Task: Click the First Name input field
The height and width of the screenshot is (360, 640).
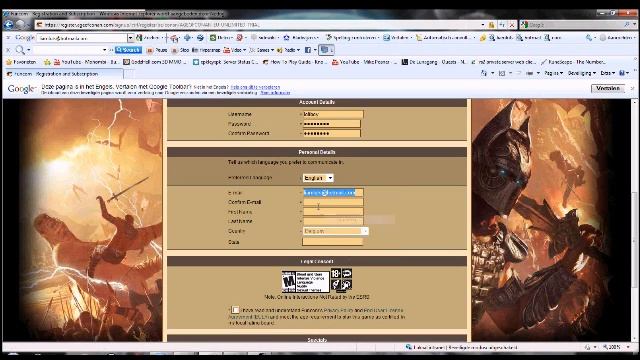Action: click(x=333, y=211)
